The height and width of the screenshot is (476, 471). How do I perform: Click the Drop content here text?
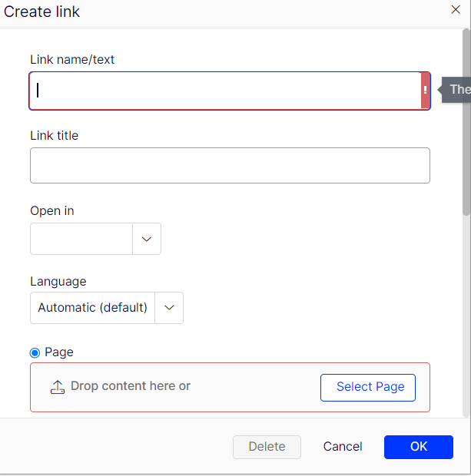131,386
